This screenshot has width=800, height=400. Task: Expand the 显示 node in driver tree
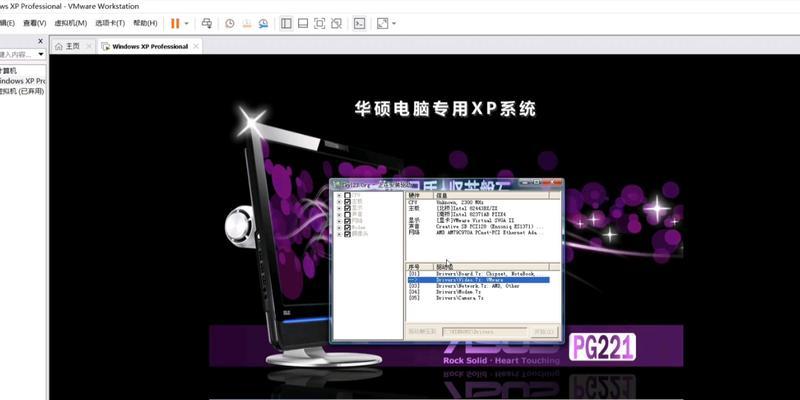click(x=339, y=208)
